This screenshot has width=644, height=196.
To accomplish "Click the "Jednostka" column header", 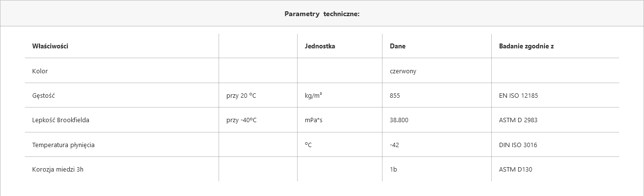I will (320, 46).
